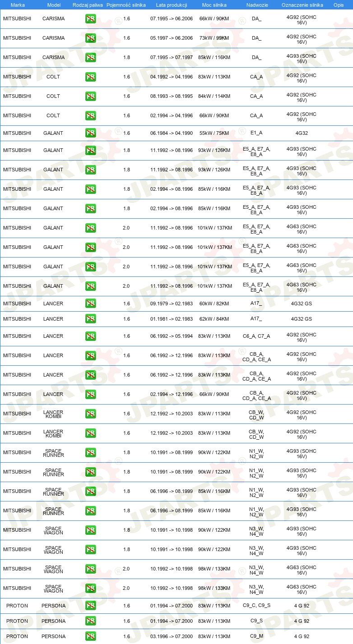The image size is (353, 644).
Task: Click the Marka column header
Action: tap(18, 5)
